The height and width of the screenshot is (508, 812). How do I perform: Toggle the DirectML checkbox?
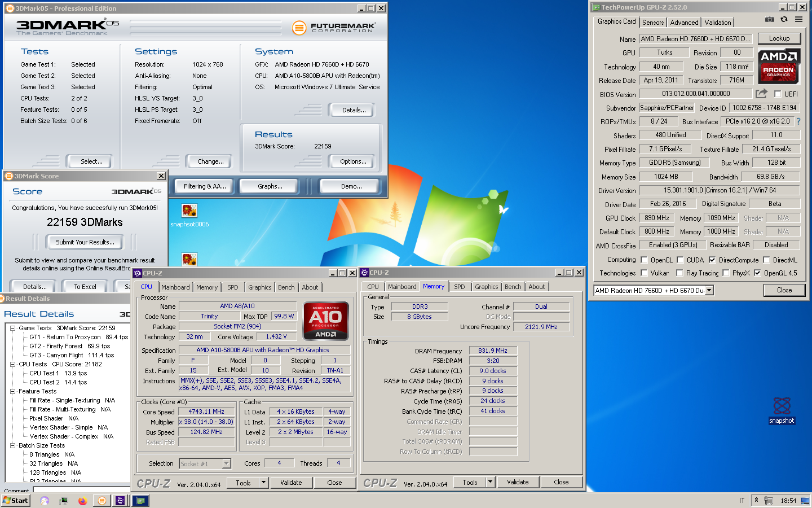point(766,260)
